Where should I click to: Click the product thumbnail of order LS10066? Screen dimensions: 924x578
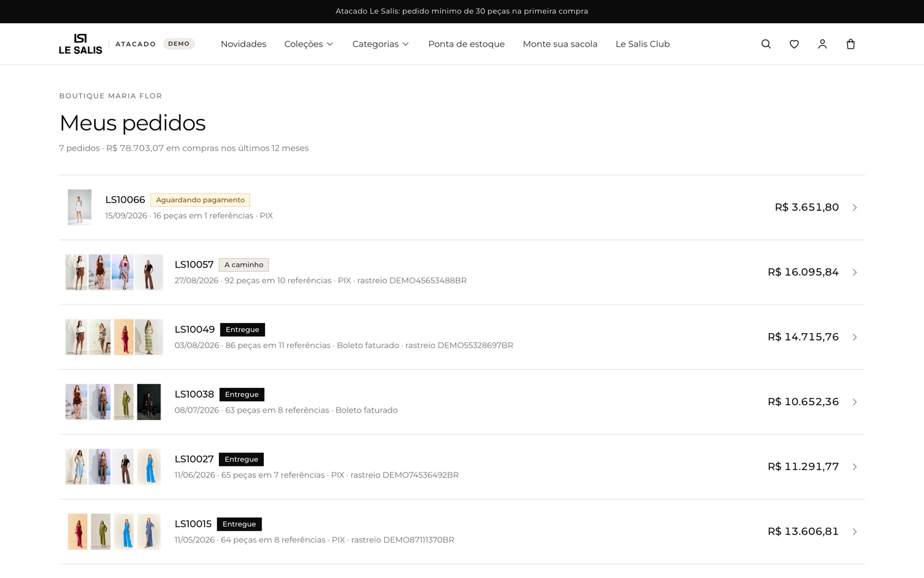80,207
